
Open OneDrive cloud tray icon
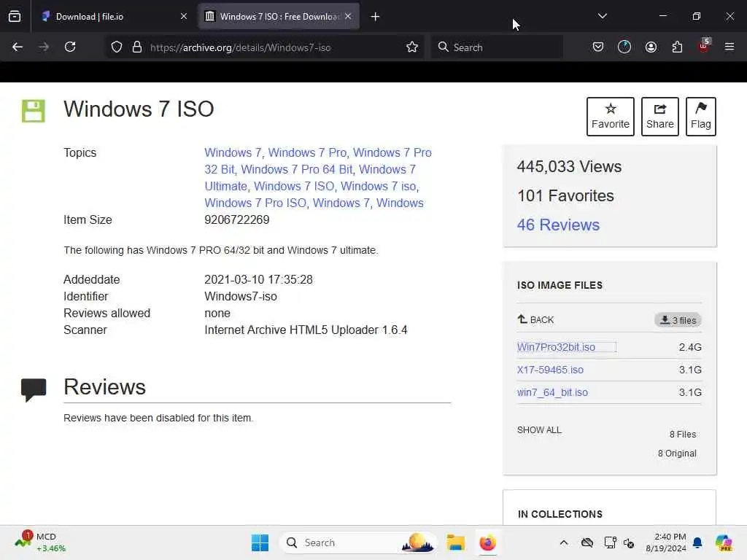point(587,542)
